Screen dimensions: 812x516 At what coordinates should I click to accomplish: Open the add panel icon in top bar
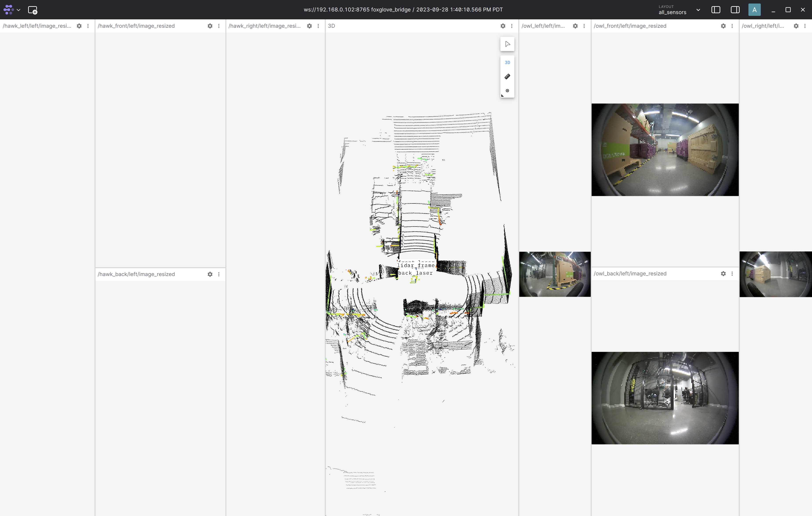32,10
